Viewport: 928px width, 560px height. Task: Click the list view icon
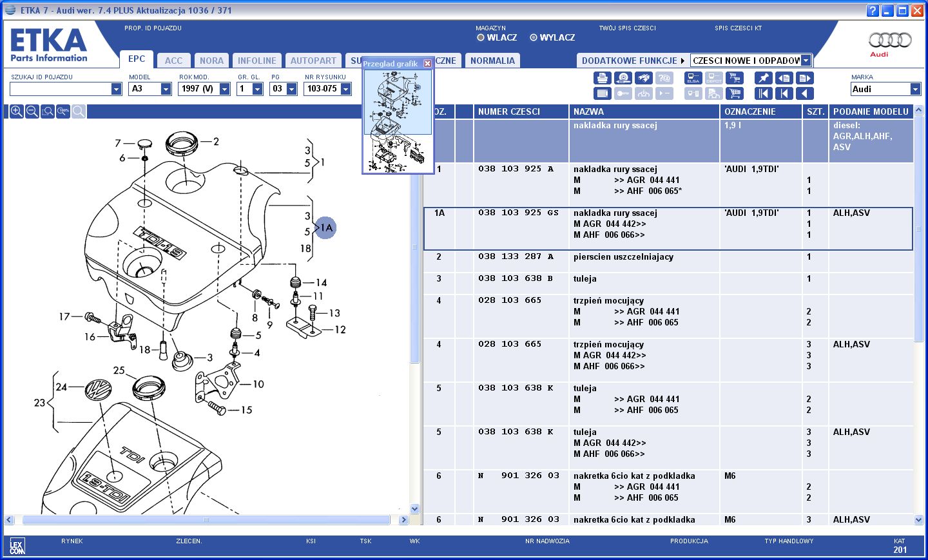pyautogui.click(x=602, y=93)
